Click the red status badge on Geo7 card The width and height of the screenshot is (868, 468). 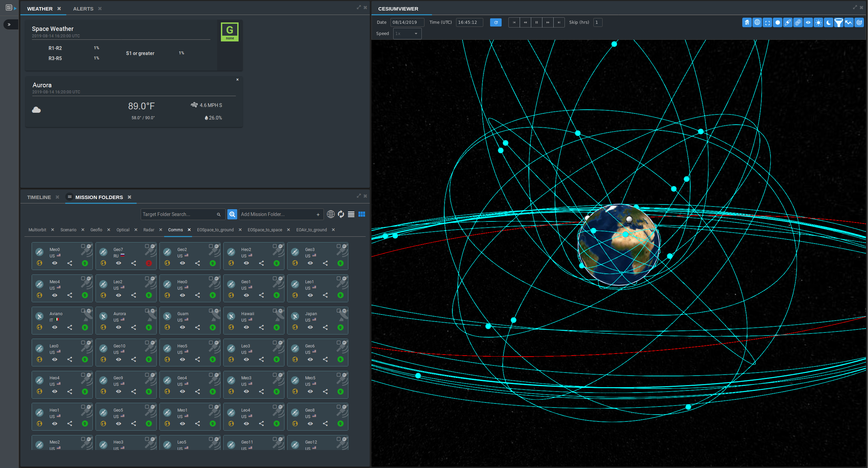pyautogui.click(x=149, y=263)
